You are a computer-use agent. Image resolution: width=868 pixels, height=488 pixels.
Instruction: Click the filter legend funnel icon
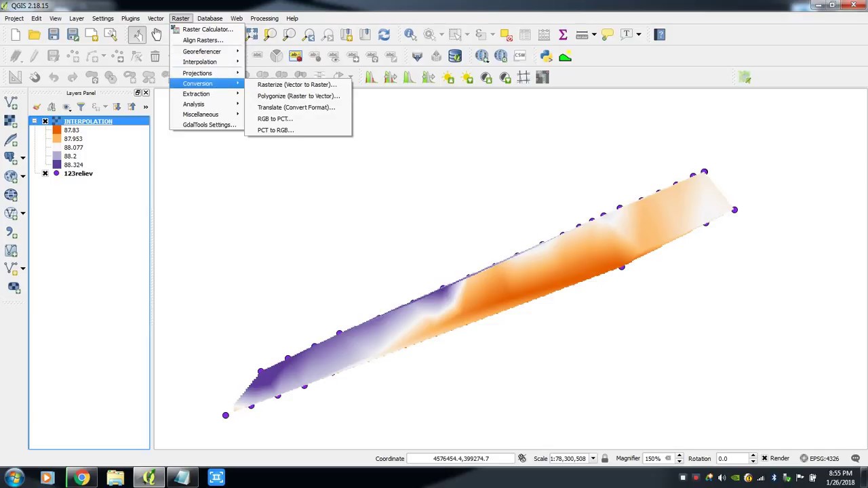point(81,107)
